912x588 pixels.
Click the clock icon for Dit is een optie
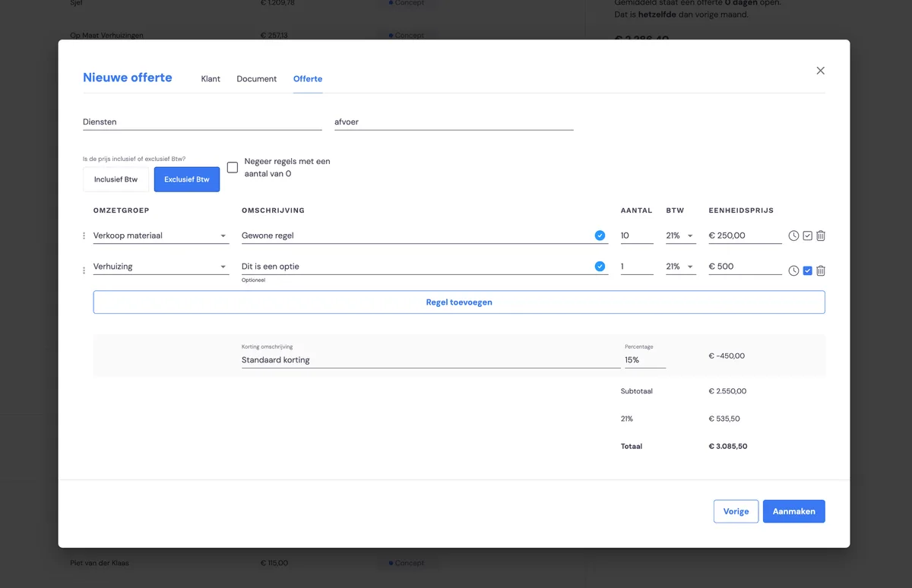point(793,270)
